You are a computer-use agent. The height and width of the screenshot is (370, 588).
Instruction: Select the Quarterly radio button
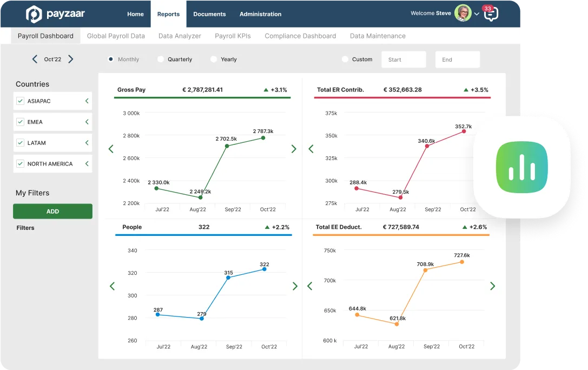pos(161,60)
